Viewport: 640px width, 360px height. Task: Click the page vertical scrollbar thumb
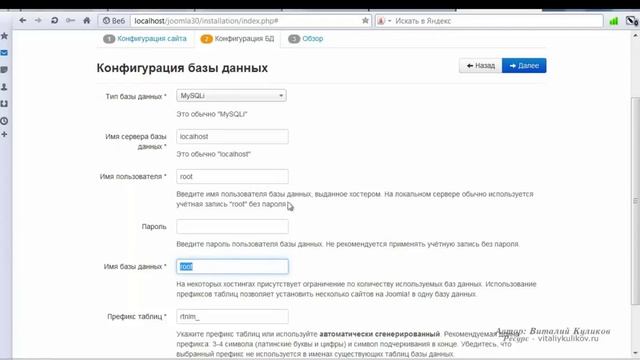coord(636,201)
